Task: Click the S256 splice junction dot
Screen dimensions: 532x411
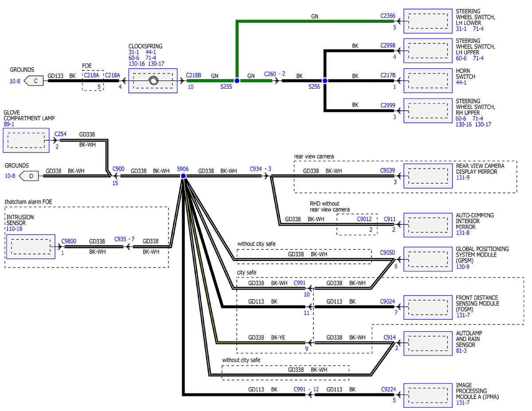Action: pos(325,81)
